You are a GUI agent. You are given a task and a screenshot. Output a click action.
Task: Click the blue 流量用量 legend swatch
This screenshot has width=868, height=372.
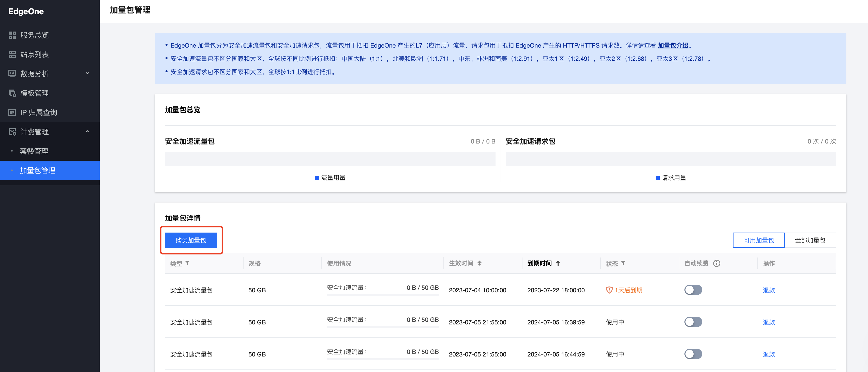[317, 178]
